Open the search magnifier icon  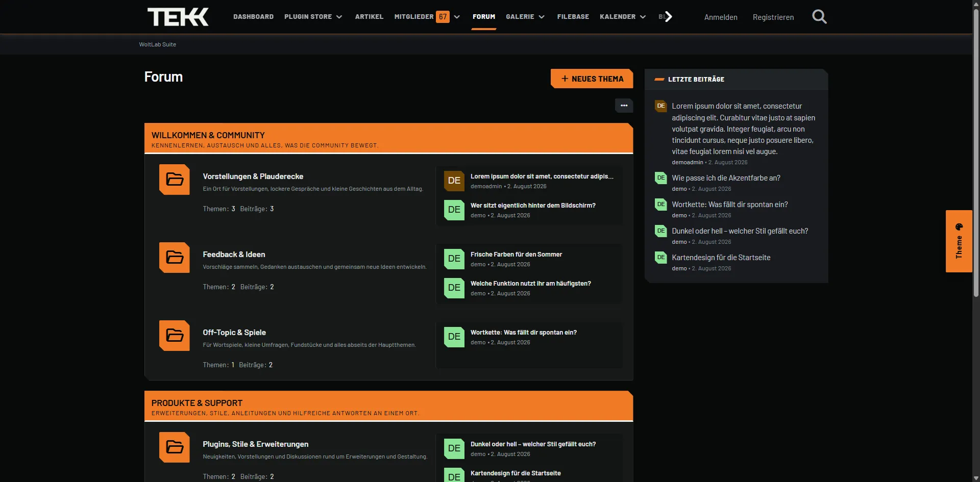point(819,17)
